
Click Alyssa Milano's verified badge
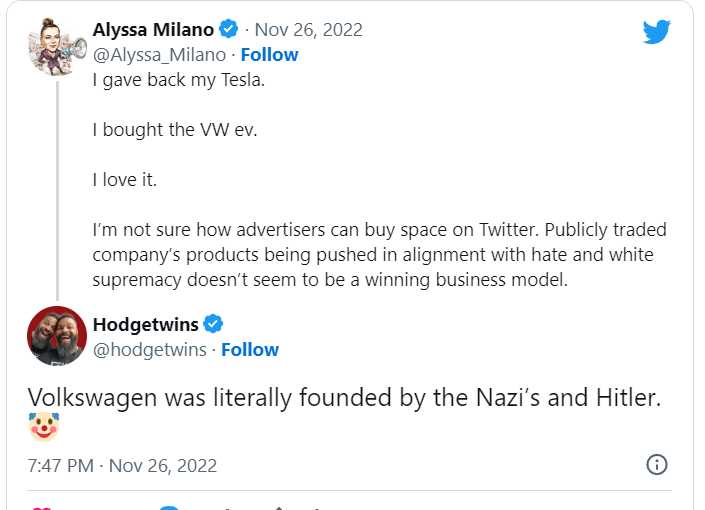pyautogui.click(x=229, y=29)
